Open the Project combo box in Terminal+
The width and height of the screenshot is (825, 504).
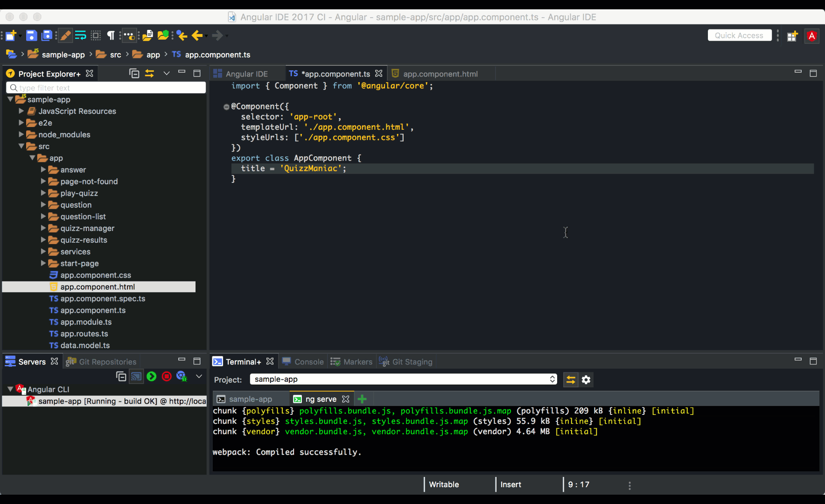(404, 379)
